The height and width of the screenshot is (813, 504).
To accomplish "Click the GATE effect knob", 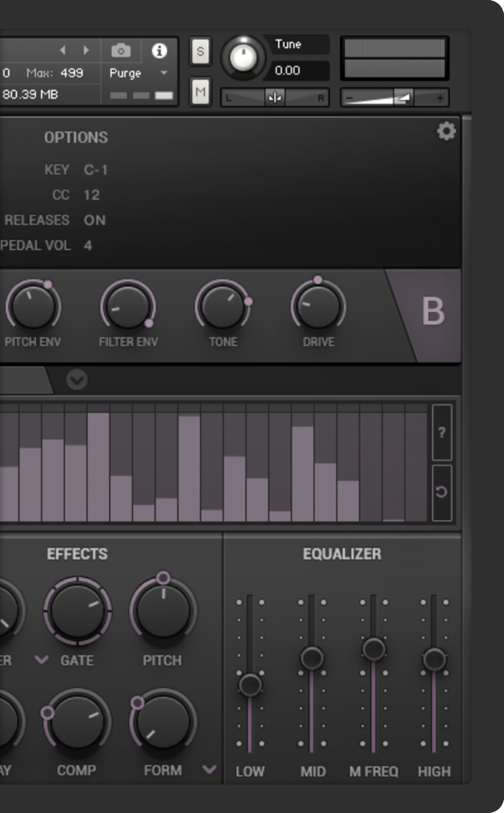I will [77, 611].
